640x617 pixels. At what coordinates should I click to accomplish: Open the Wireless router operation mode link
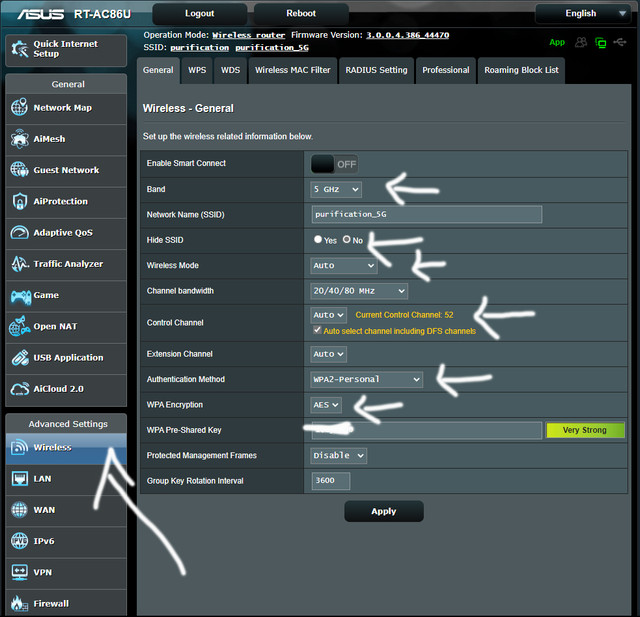click(x=249, y=36)
